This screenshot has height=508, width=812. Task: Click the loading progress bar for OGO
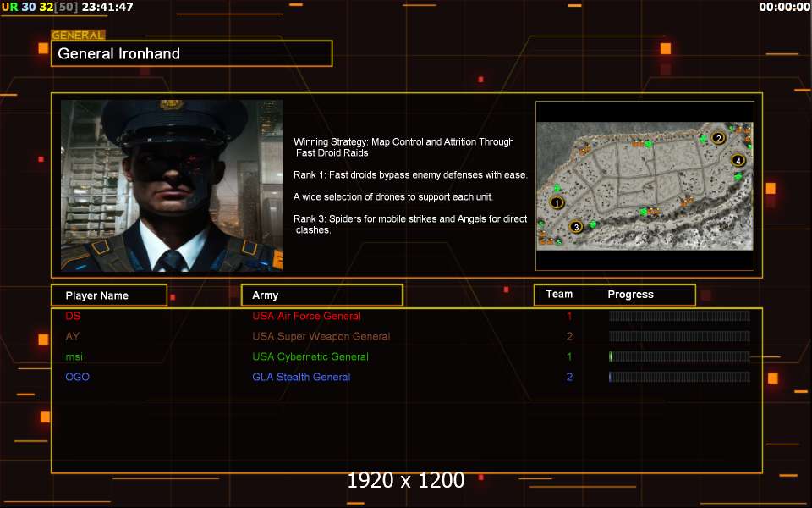click(x=679, y=377)
